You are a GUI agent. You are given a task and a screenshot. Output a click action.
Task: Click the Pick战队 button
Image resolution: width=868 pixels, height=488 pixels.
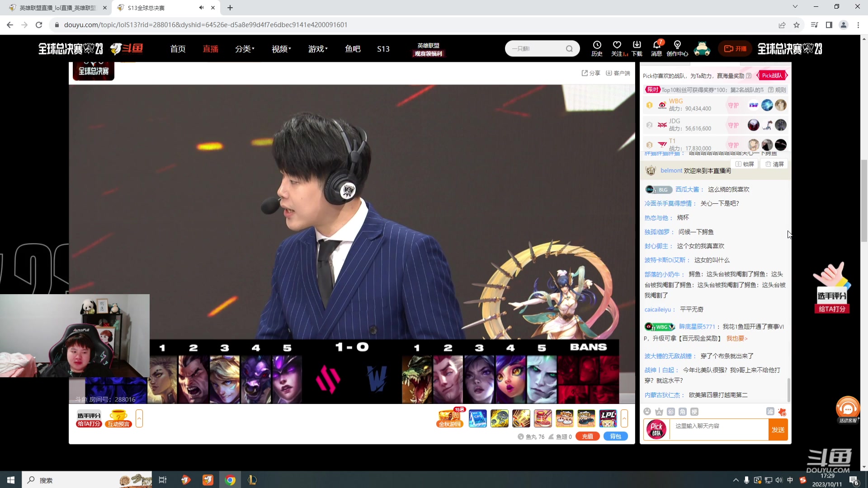773,75
